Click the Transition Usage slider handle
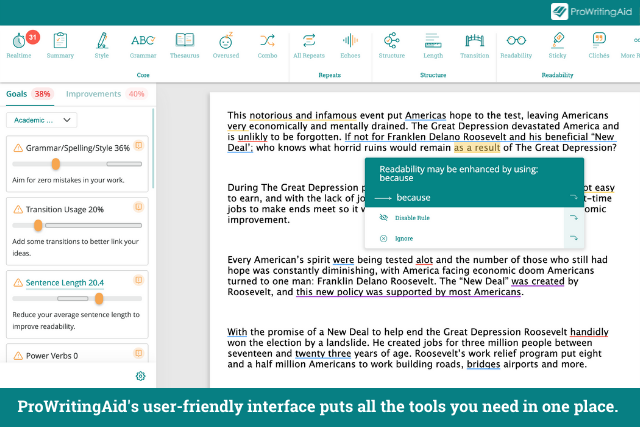Screen dimensions: 640x427 [38, 225]
